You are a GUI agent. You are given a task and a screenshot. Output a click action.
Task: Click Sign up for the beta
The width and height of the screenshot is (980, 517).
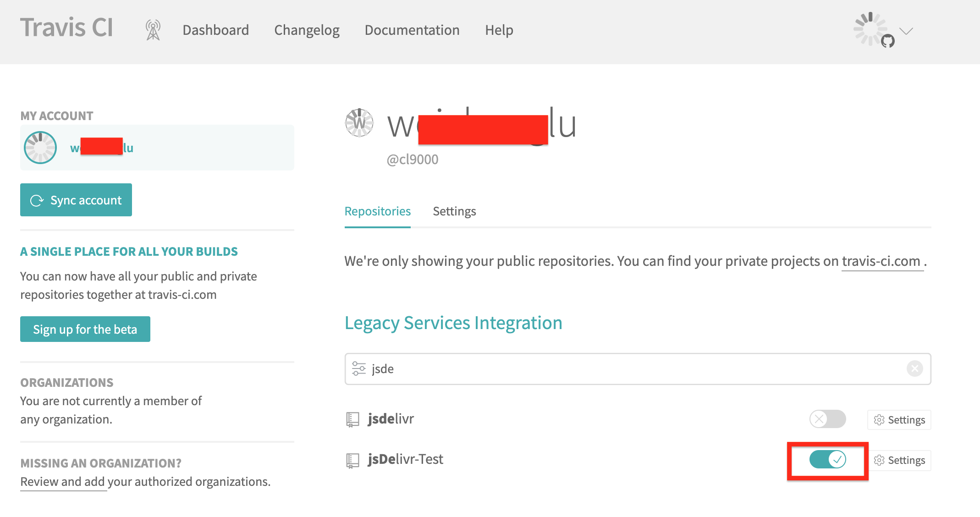pyautogui.click(x=85, y=329)
